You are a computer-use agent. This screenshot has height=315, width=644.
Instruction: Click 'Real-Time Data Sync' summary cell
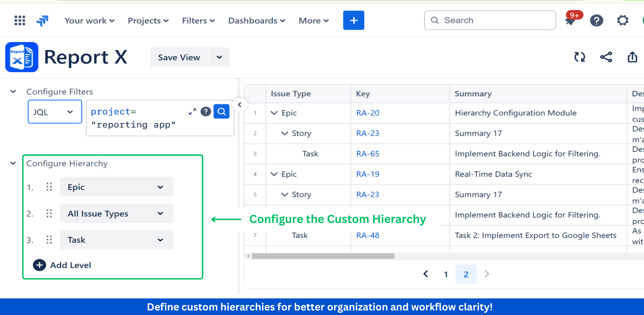tap(538, 174)
